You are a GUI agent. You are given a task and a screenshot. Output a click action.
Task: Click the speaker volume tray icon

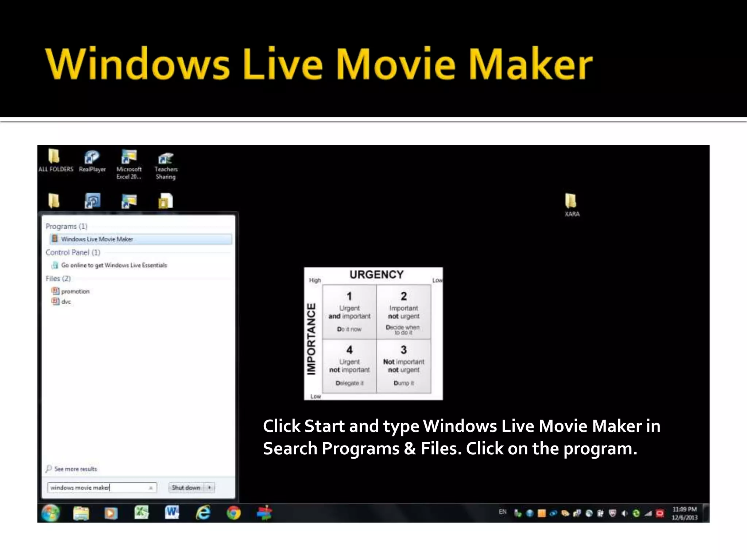pos(624,513)
